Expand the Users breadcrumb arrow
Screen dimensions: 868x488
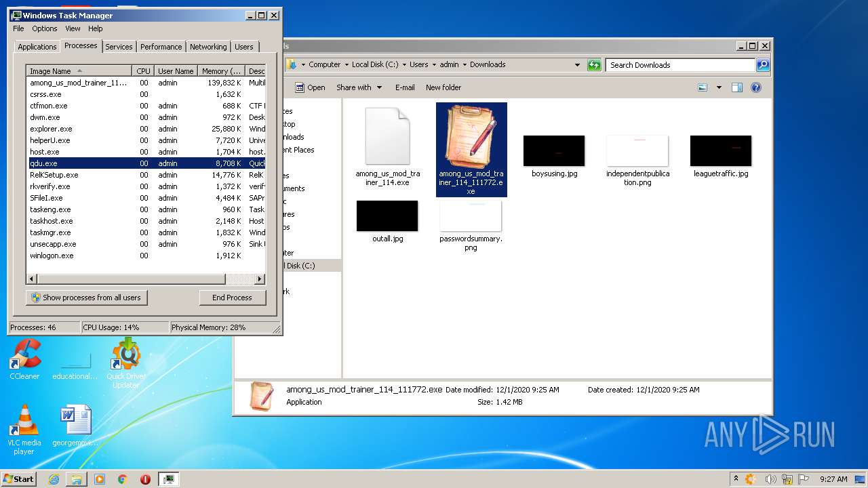pyautogui.click(x=434, y=65)
